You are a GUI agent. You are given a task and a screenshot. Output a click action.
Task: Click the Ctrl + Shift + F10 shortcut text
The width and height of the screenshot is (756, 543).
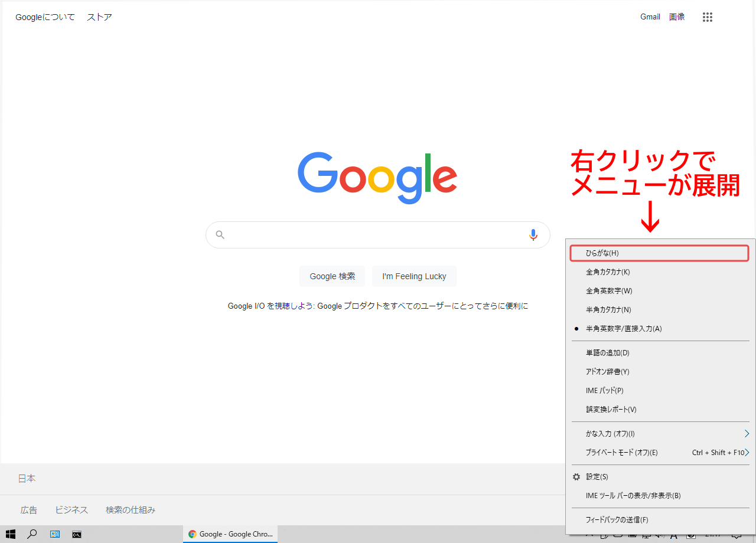(x=718, y=453)
